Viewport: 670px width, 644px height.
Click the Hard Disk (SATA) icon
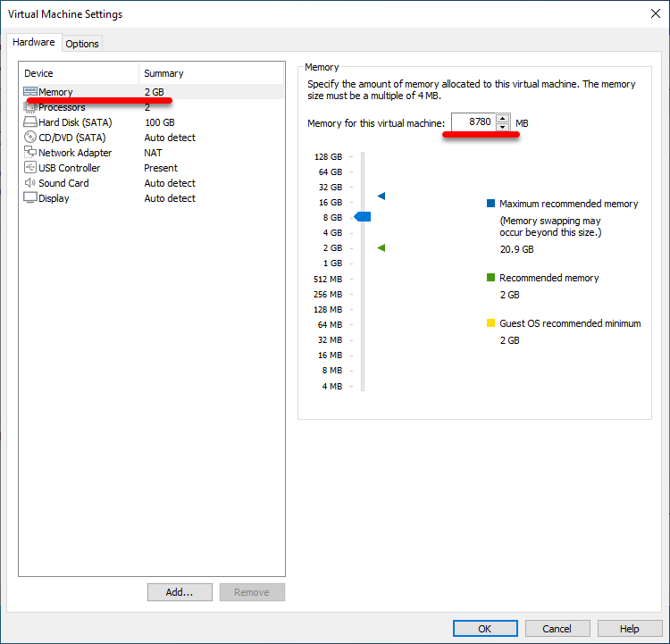[29, 122]
